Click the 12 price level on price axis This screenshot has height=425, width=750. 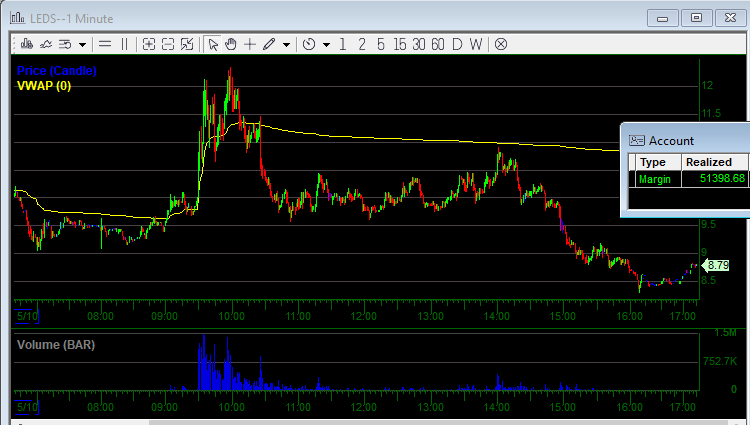[x=707, y=86]
